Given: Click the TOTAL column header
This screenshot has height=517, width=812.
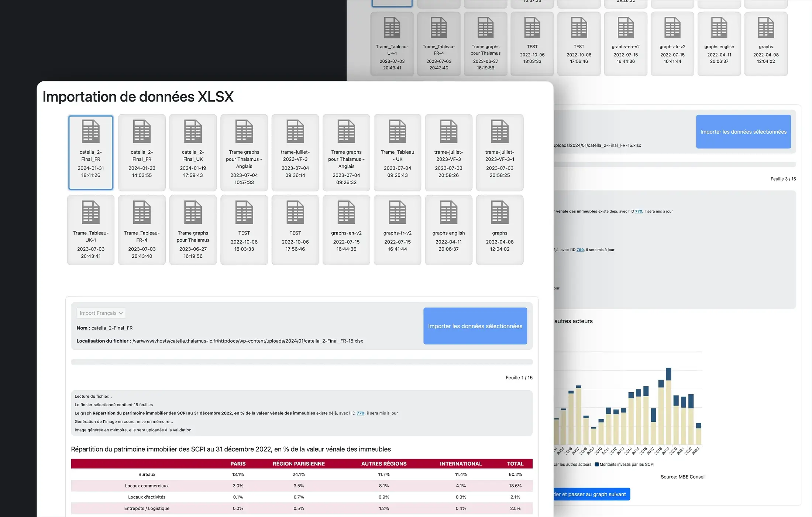Looking at the screenshot, I should (x=515, y=464).
